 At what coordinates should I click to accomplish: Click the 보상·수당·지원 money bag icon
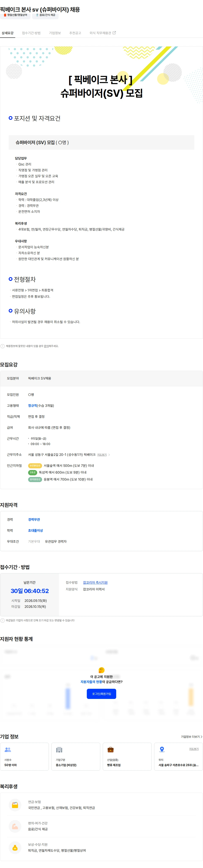click(15, 848)
